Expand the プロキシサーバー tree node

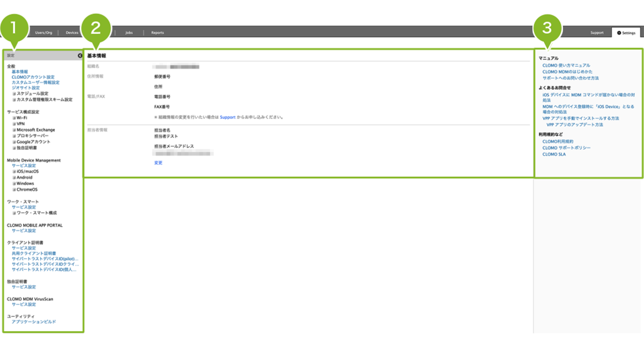[x=14, y=136]
